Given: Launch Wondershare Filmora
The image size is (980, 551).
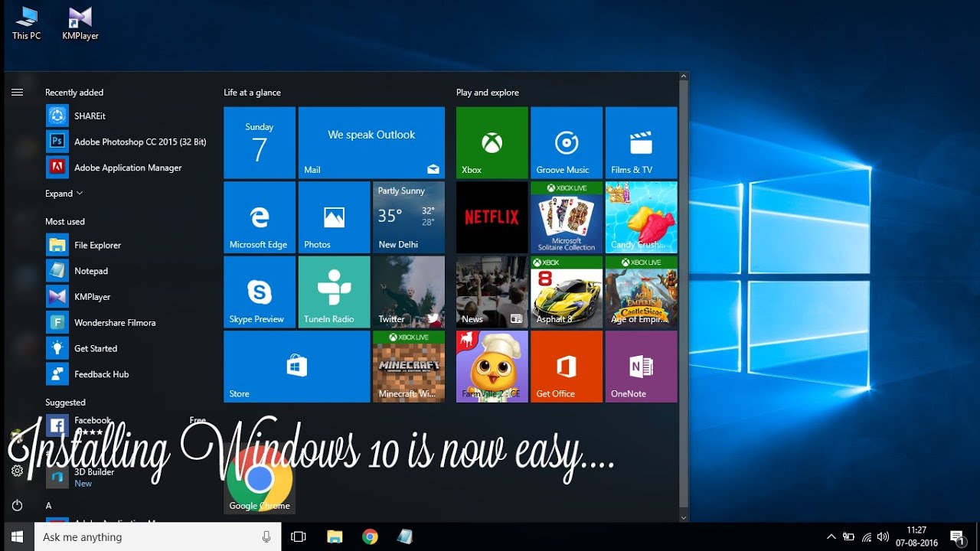Looking at the screenshot, I should [126, 323].
